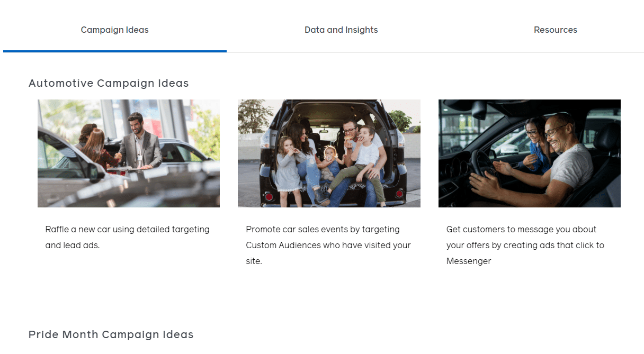644x354 pixels.
Task: Click the family sitting in SUV trunk photo
Action: coord(329,153)
